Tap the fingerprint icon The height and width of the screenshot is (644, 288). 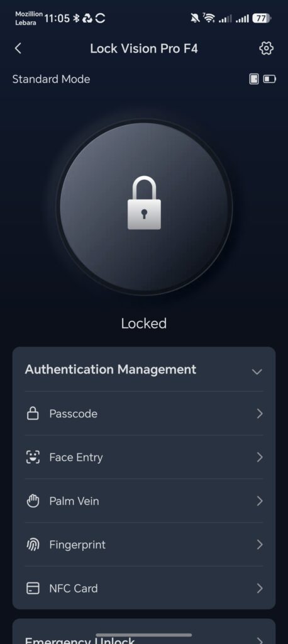(33, 545)
